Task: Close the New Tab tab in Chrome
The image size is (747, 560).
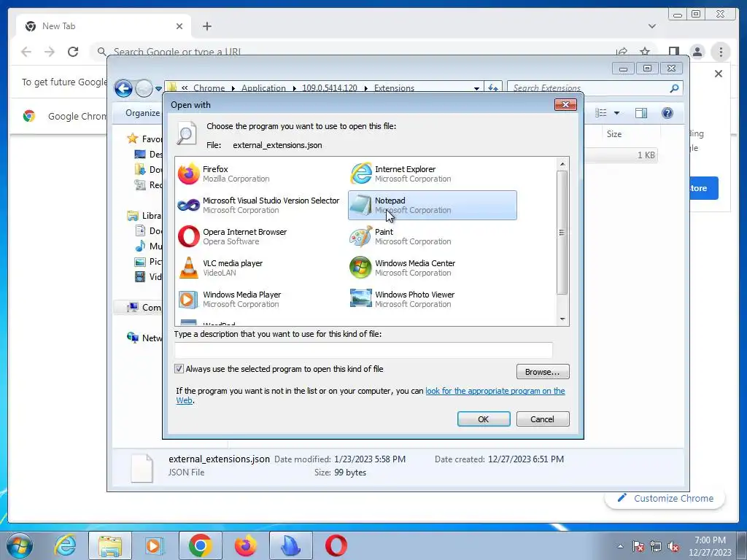Action: pos(179,26)
